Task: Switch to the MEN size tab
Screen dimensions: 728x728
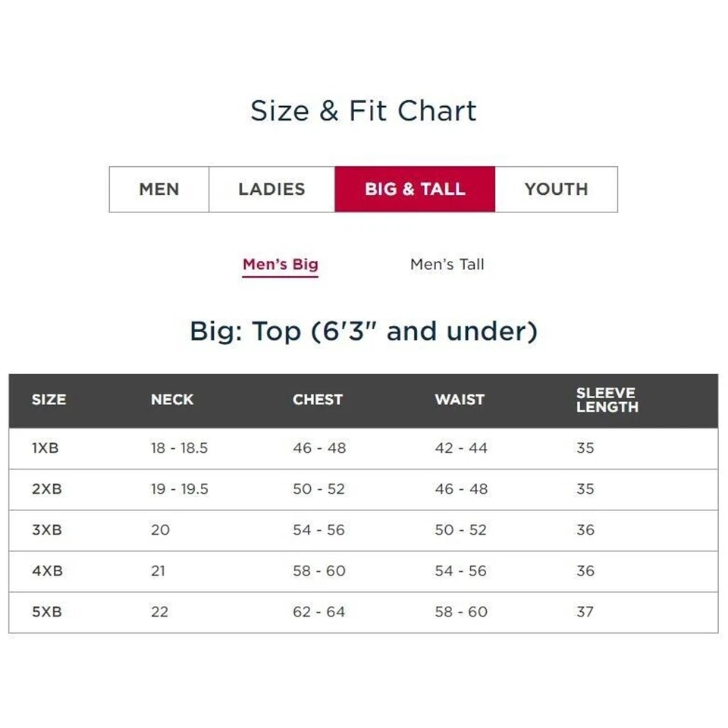Action: click(159, 190)
